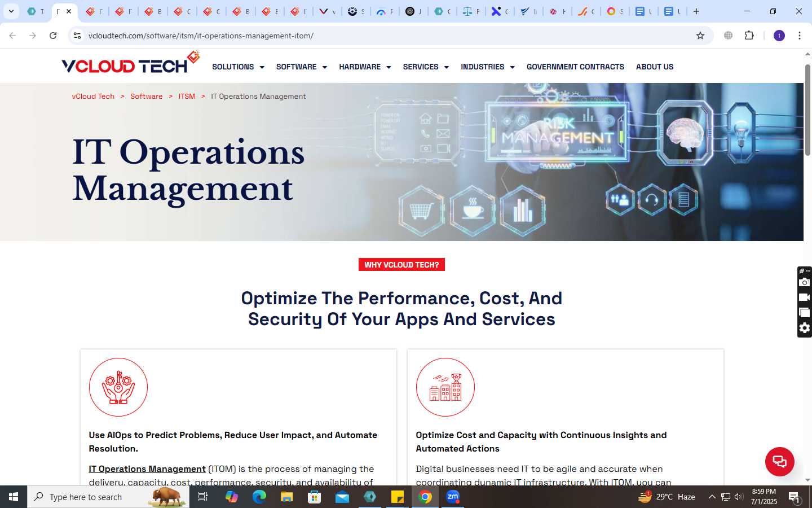Viewport: 812px width, 508px height.
Task: Go back to the previous page
Action: 12,36
